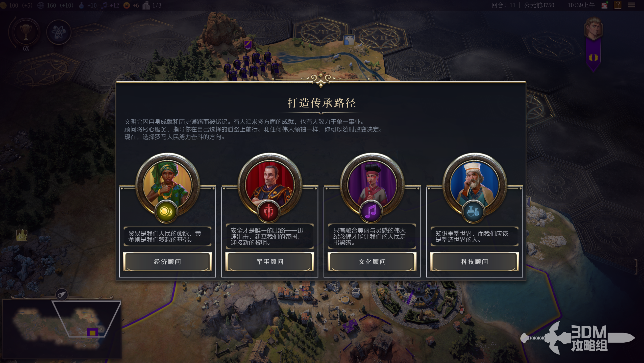Open the help question mark icon
The height and width of the screenshot is (363, 644).
coord(617,5)
